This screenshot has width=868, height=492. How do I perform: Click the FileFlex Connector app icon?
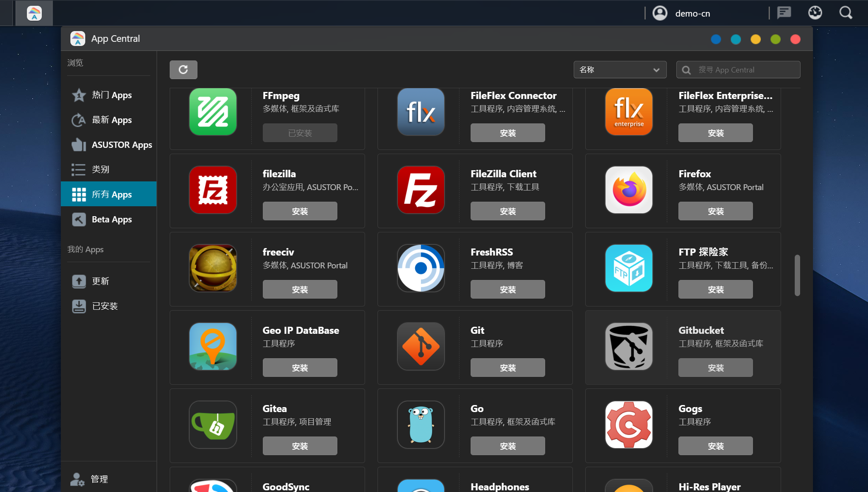click(420, 112)
